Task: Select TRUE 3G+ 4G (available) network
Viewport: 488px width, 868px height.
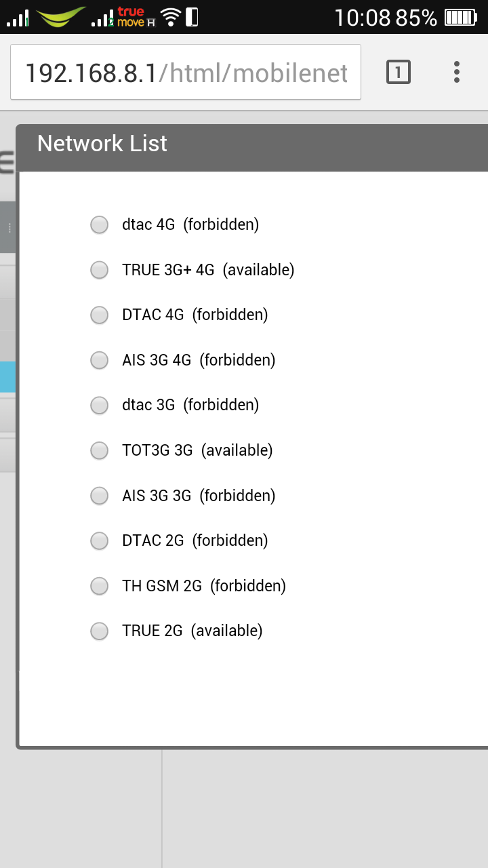Action: (100, 270)
